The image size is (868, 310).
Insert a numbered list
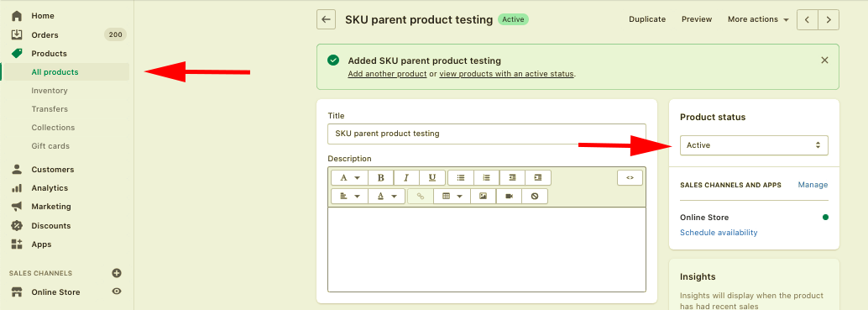[487, 178]
